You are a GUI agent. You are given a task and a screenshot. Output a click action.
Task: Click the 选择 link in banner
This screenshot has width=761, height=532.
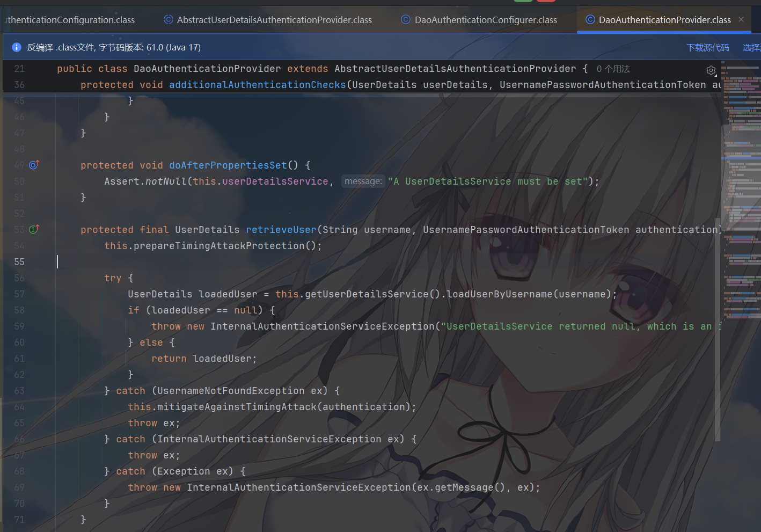[x=751, y=48]
